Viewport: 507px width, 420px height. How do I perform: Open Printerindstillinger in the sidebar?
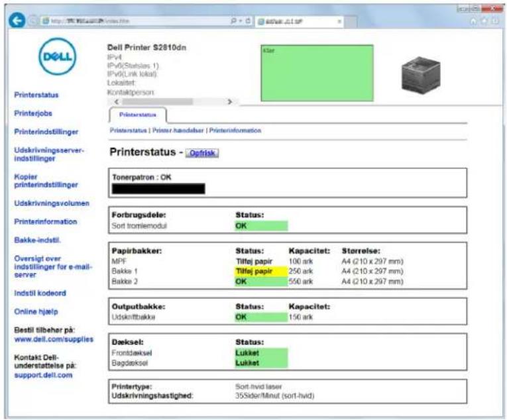pos(46,132)
